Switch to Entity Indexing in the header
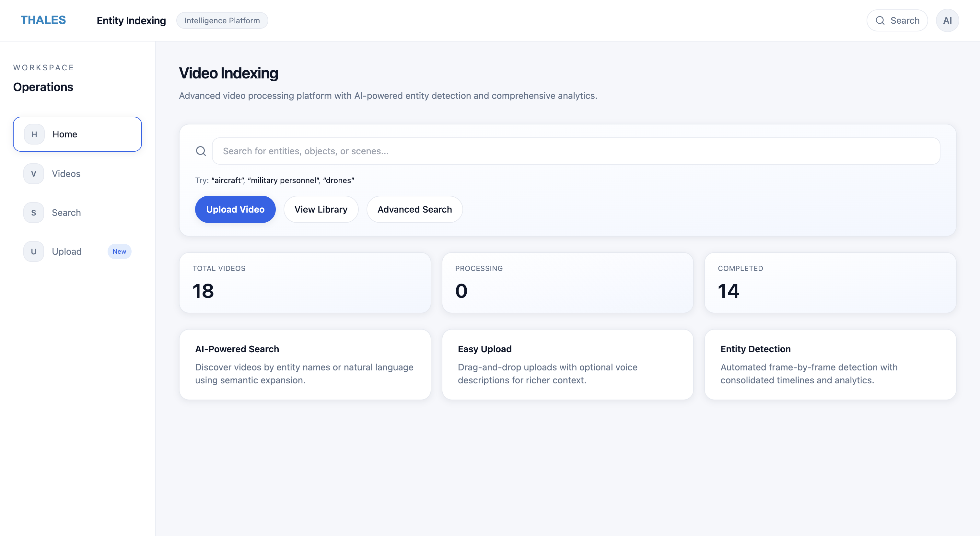The width and height of the screenshot is (980, 536). [131, 20]
